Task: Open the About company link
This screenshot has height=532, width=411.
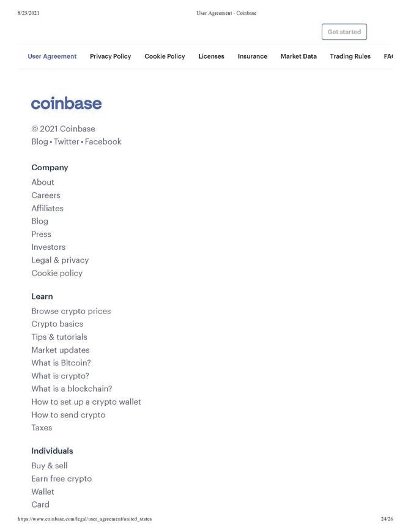Action: pyautogui.click(x=43, y=182)
